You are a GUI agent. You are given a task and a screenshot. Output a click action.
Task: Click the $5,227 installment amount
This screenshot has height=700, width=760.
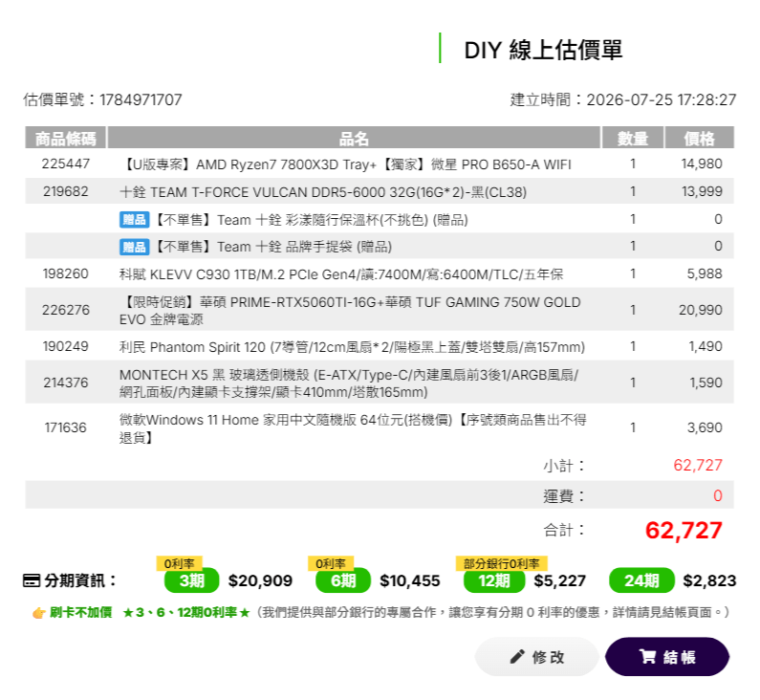[560, 580]
